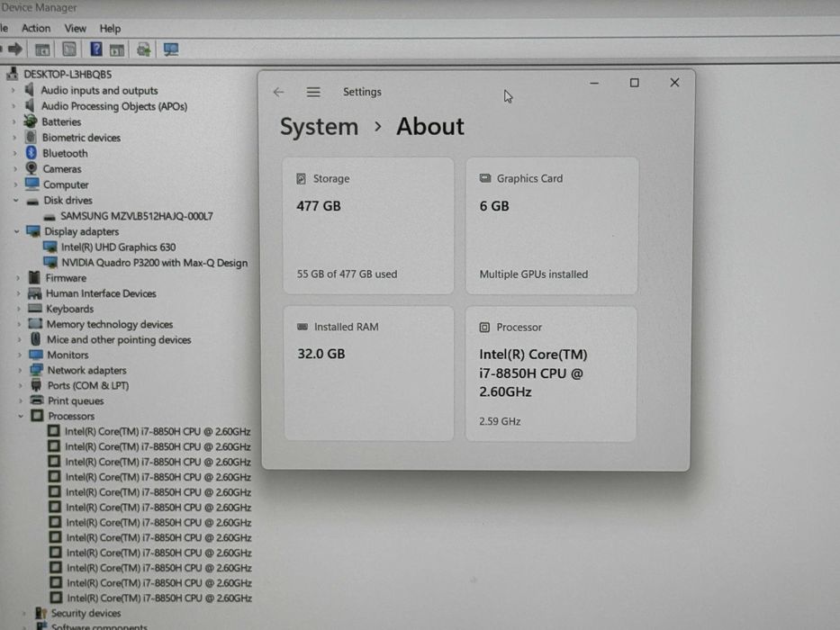Click the Firmware chip icon
Screen dimensions: 840x630
(34, 277)
